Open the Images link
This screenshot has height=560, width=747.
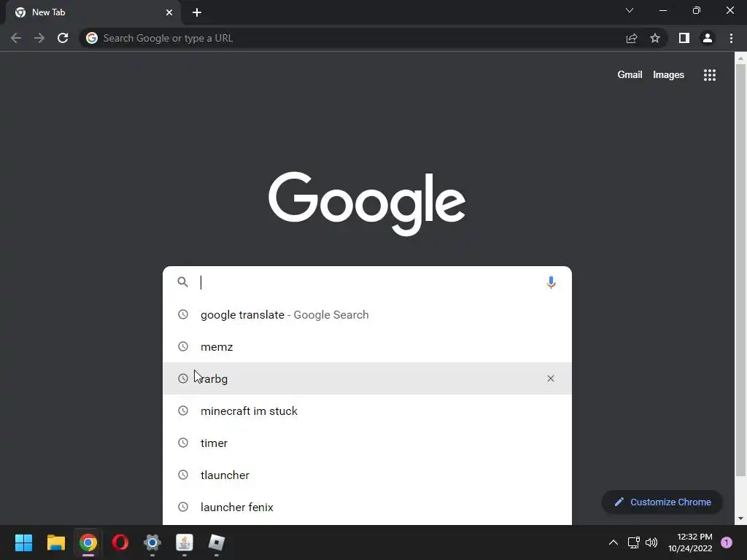(668, 75)
